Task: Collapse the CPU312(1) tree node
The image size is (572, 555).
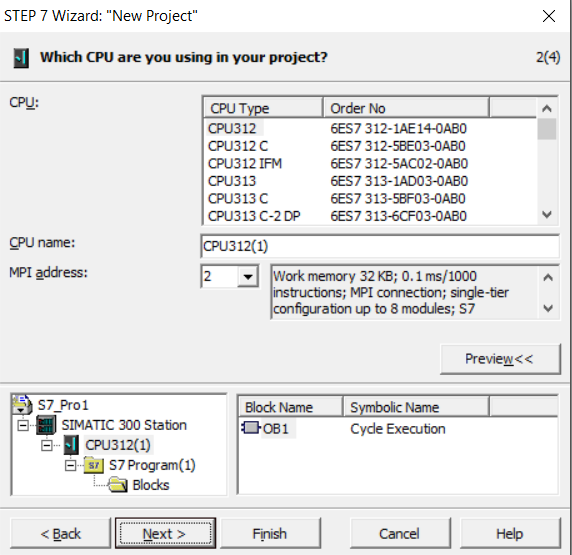Action: click(47, 445)
